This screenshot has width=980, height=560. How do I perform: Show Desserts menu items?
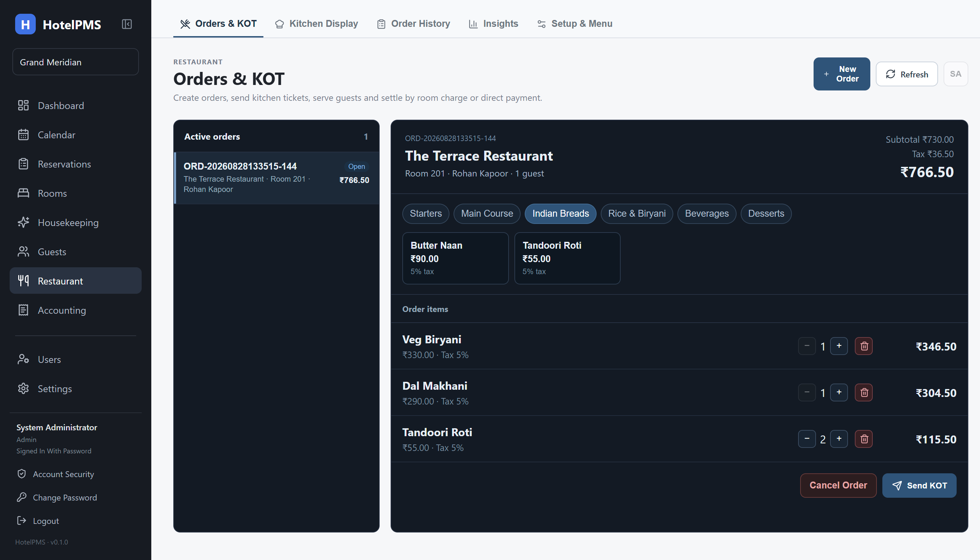766,214
